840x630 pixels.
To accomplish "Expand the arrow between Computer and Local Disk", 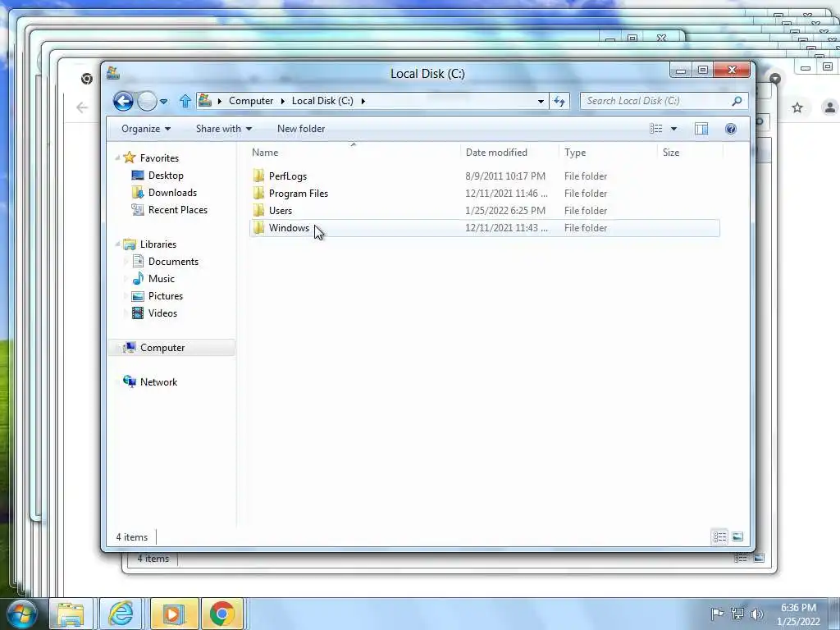I will point(283,101).
